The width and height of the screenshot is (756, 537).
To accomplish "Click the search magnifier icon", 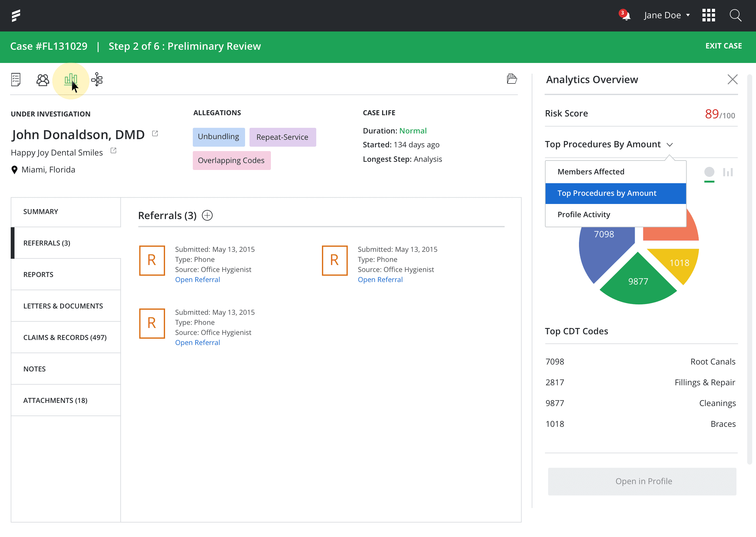I will click(736, 15).
